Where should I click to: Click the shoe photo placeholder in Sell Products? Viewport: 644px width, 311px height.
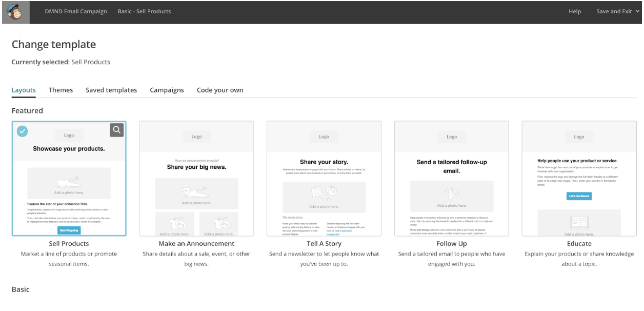pyautogui.click(x=69, y=181)
